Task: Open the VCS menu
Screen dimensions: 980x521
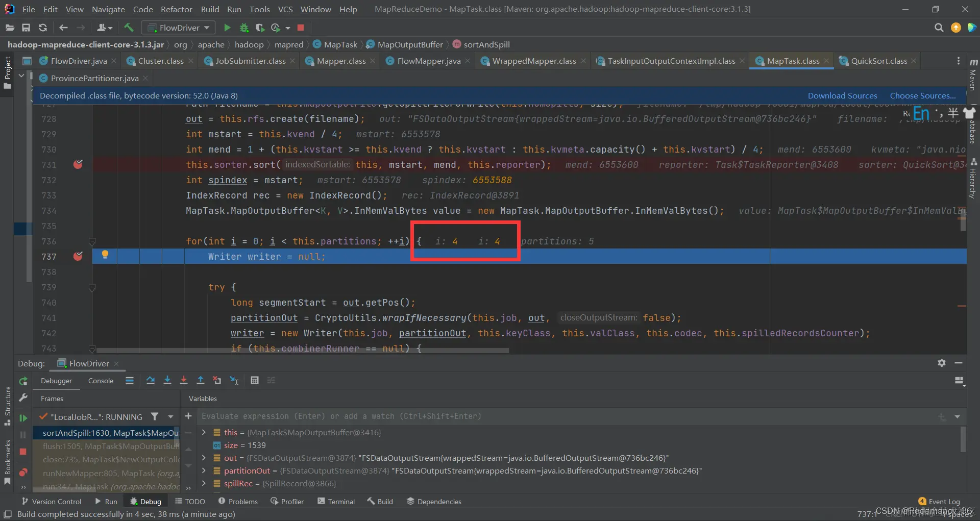Action: point(285,9)
